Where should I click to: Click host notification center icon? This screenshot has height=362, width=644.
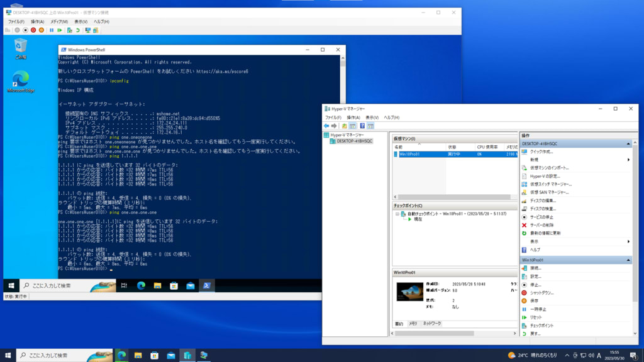634,356
